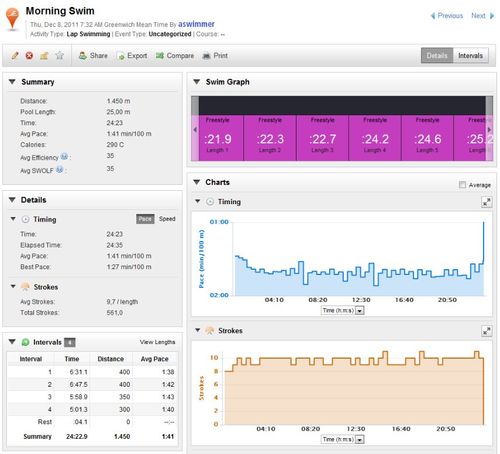Click the pencil edit activity icon

[14, 56]
